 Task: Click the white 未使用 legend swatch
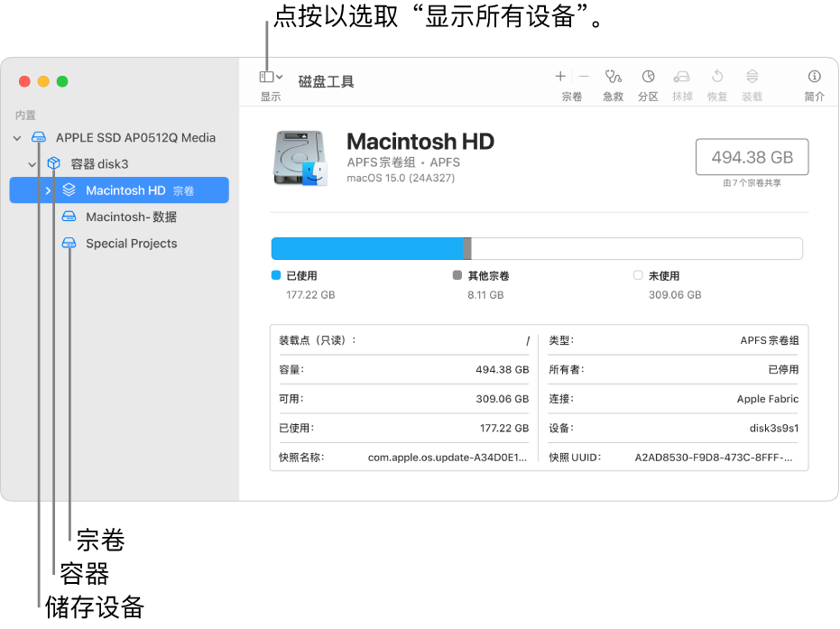(x=638, y=275)
